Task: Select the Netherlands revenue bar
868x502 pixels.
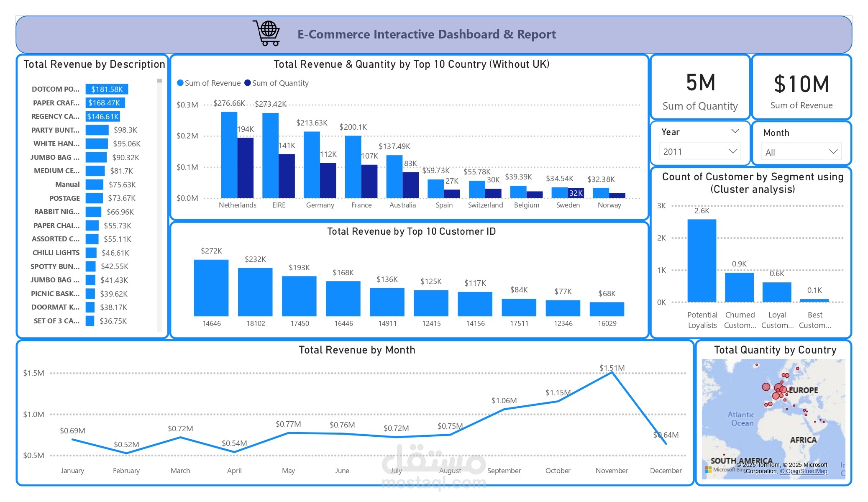Action: [x=229, y=155]
